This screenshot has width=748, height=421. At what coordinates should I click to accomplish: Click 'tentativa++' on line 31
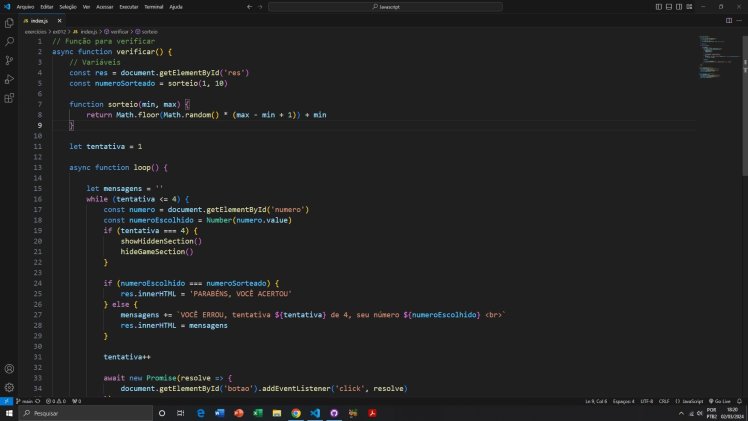pyautogui.click(x=127, y=357)
